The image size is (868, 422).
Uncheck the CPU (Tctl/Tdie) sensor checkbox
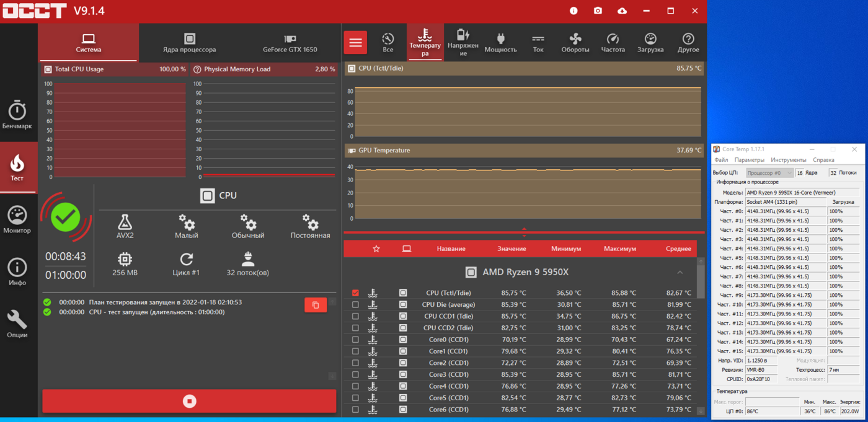coord(355,293)
